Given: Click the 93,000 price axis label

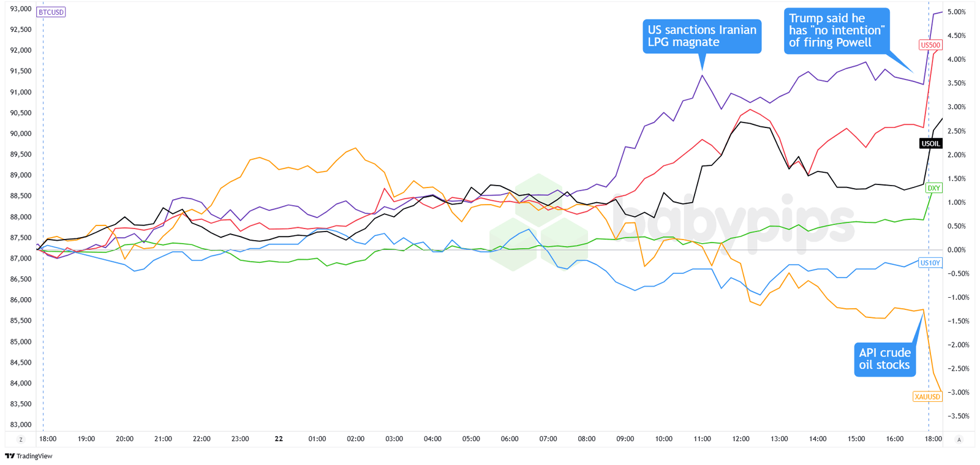Looking at the screenshot, I should 21,9.
